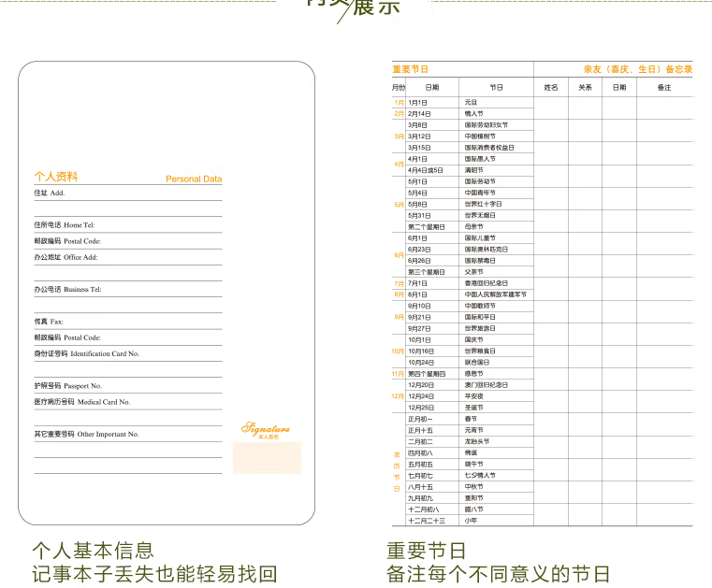Click the 个人基本信息 caption
This screenshot has width=712, height=588.
pos(93,551)
